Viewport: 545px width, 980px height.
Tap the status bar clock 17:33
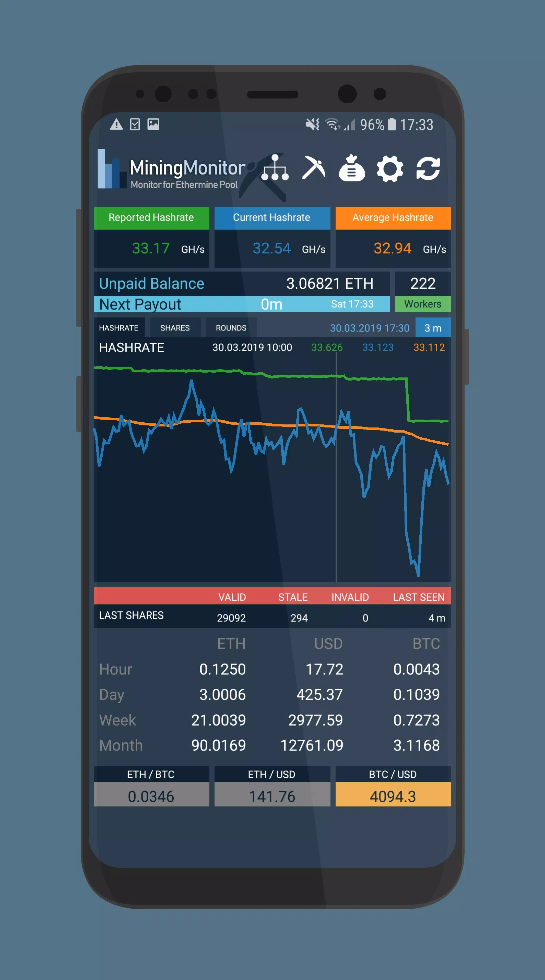click(x=416, y=125)
